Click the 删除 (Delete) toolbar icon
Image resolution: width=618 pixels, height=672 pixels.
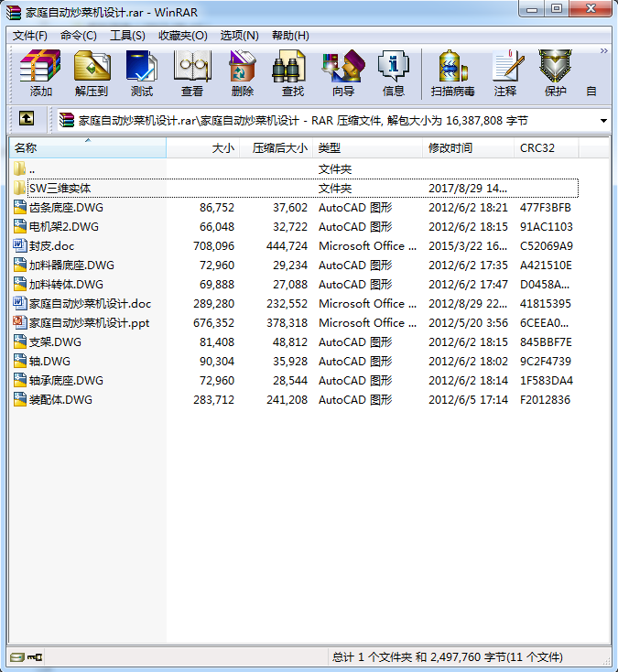point(242,73)
